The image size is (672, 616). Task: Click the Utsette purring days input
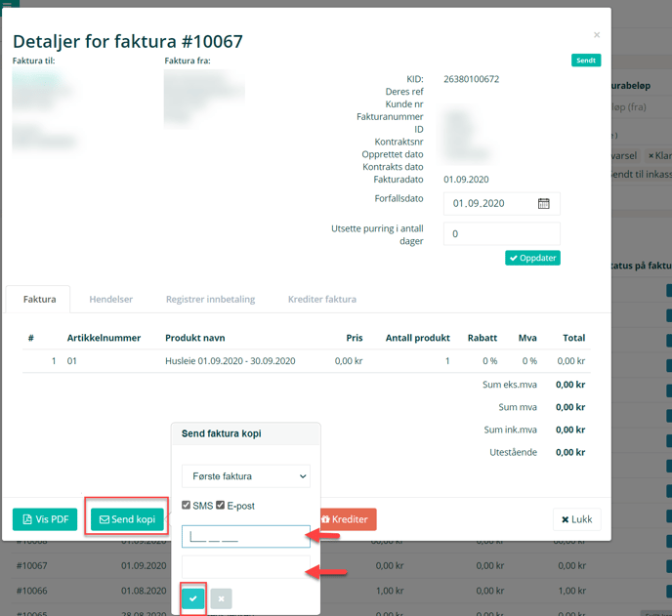pos(501,233)
